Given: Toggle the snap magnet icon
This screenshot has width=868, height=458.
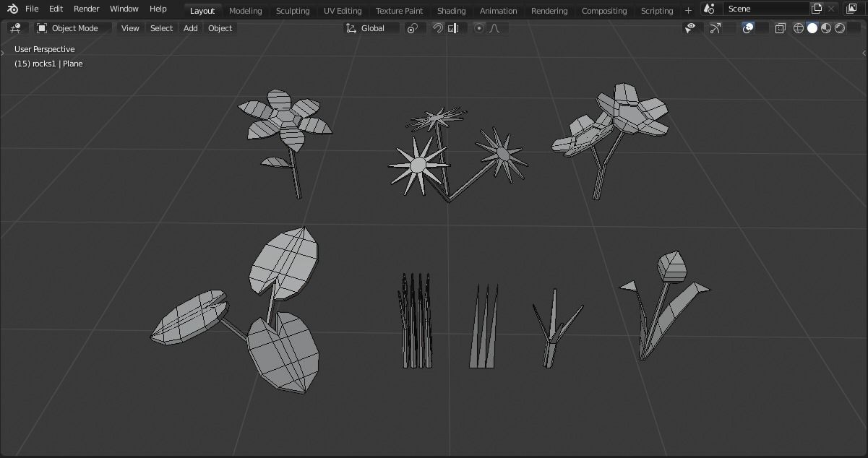Looking at the screenshot, I should (x=437, y=28).
